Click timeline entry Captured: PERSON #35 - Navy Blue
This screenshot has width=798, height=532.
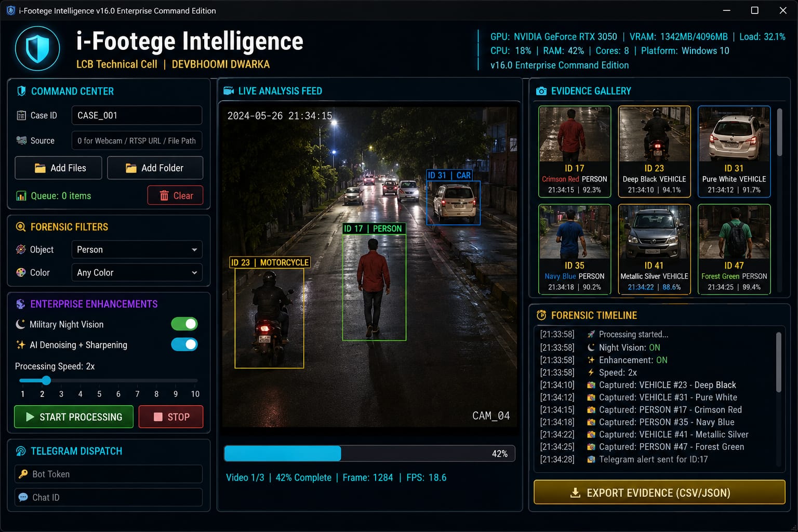pyautogui.click(x=667, y=422)
